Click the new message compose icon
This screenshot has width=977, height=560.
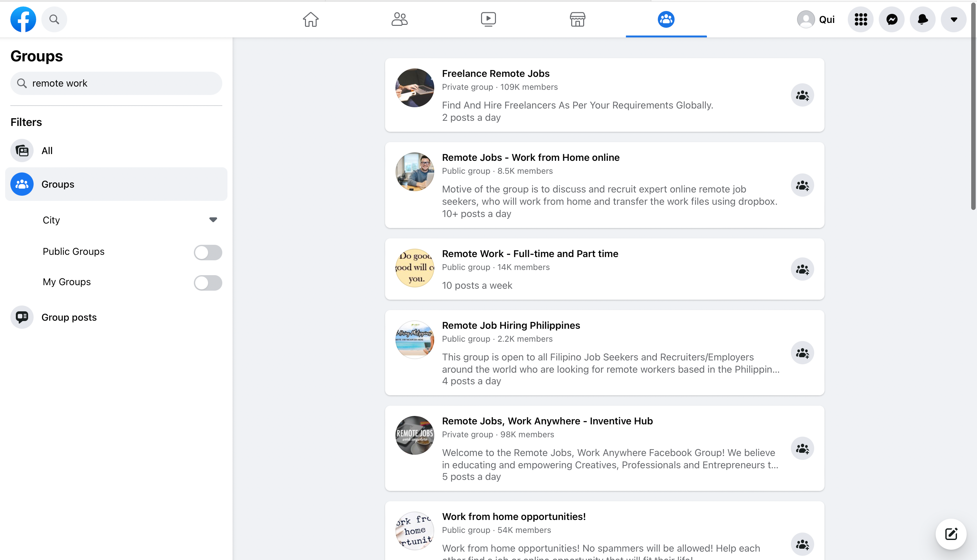[951, 534]
